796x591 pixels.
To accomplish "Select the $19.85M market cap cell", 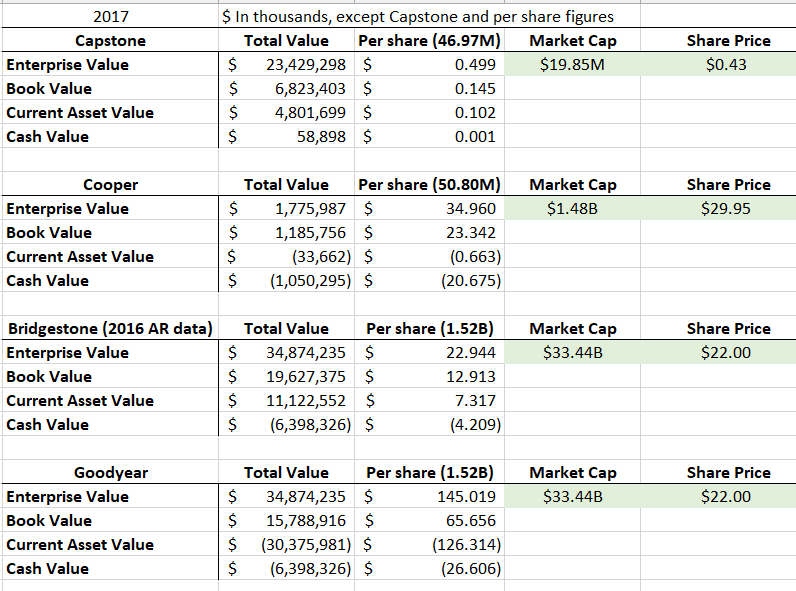I will pyautogui.click(x=572, y=65).
